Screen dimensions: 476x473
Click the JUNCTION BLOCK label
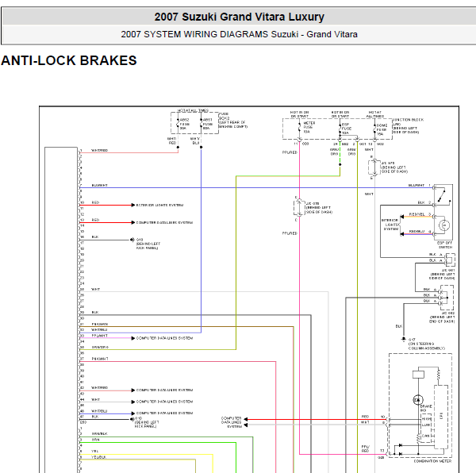point(409,126)
